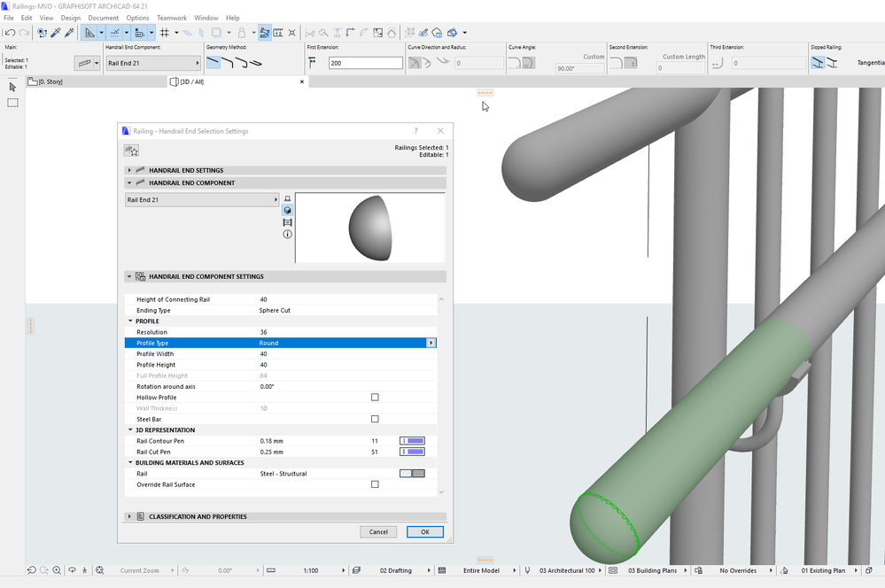This screenshot has width=885, height=588.
Task: Click the Undo arrow in toolbar
Action: [10, 33]
